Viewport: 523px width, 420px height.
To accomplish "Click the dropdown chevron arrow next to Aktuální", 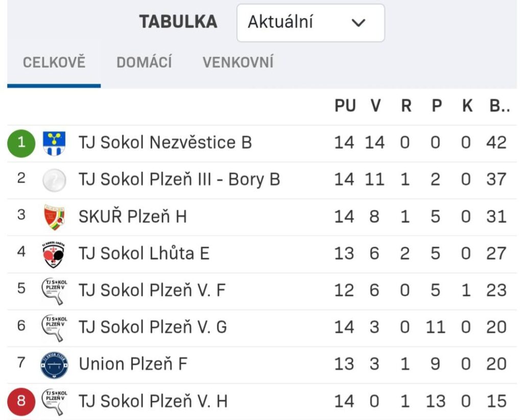I will coord(359,23).
